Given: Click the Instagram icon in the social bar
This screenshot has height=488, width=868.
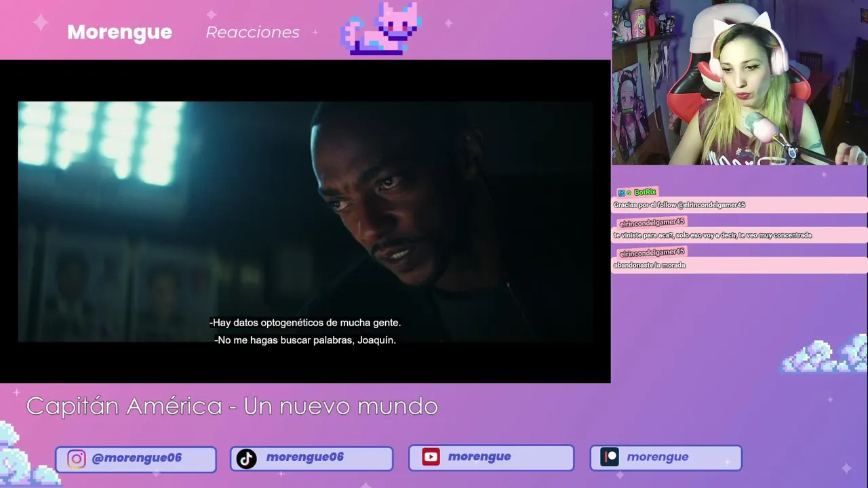Looking at the screenshot, I should 77,459.
